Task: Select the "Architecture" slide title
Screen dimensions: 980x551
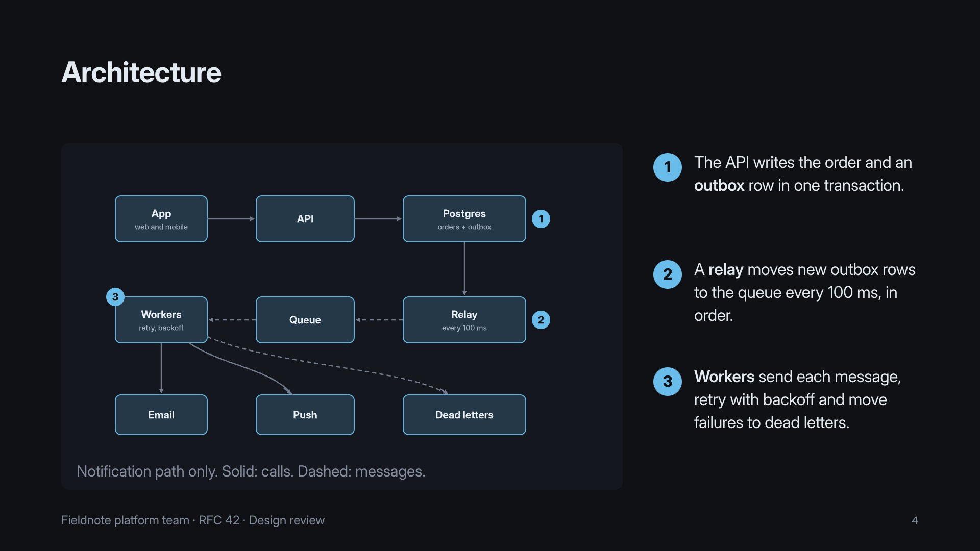Action: tap(141, 72)
